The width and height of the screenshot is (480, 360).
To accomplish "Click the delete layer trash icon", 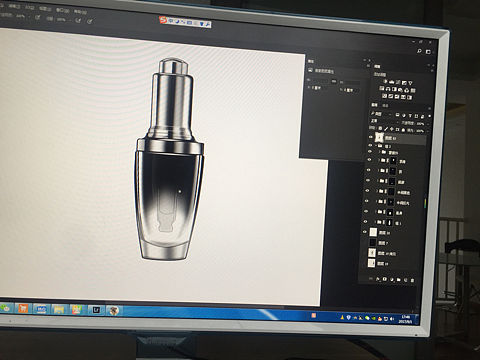I will pos(412,280).
